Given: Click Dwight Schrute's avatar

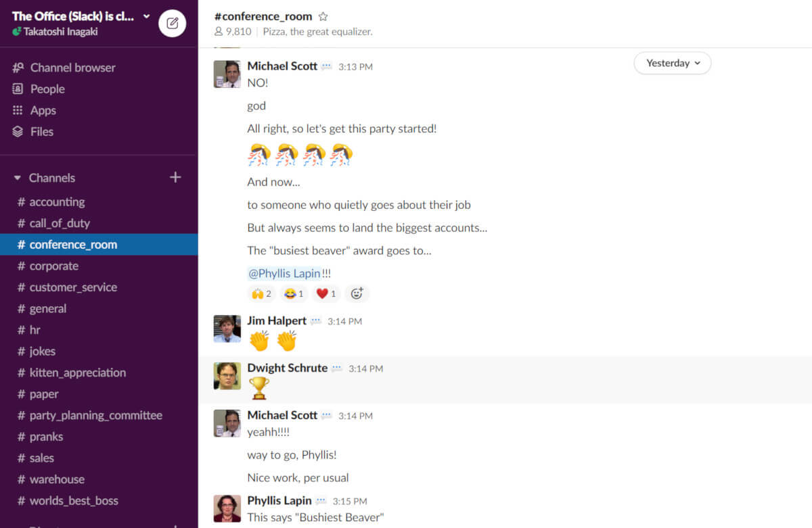Looking at the screenshot, I should coord(227,376).
